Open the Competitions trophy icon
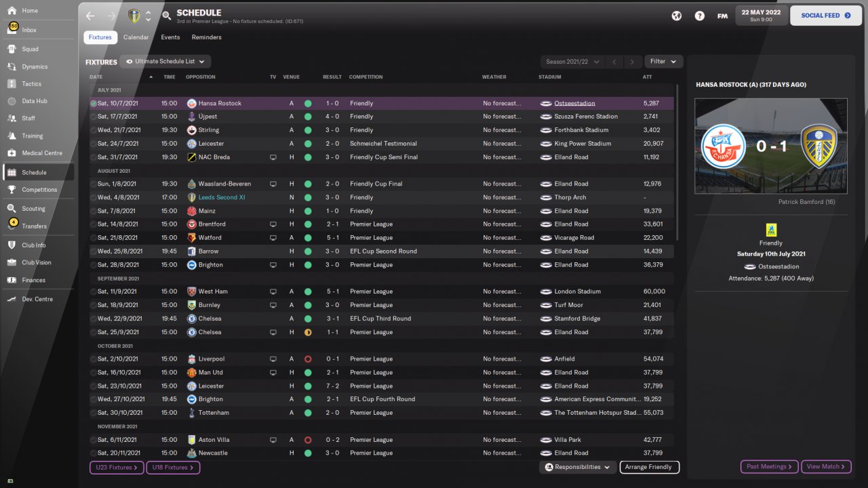The height and width of the screenshot is (488, 868). click(x=12, y=190)
